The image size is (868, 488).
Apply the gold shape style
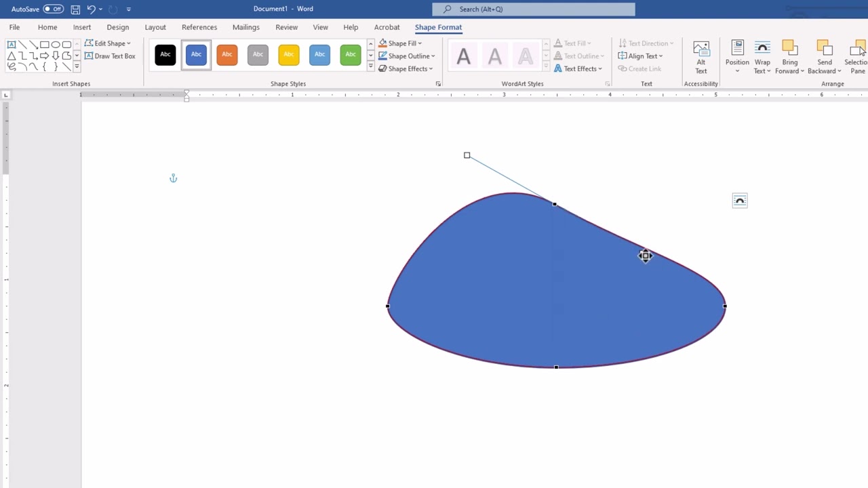point(289,55)
